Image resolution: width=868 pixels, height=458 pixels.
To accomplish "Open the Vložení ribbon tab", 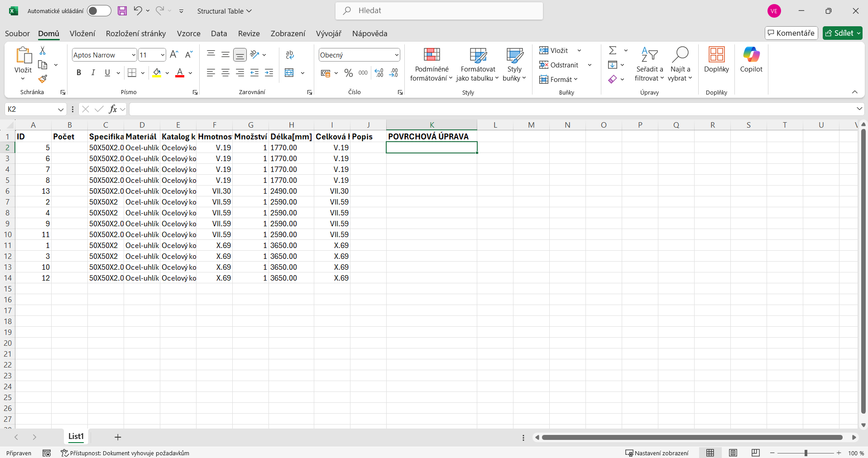I will pos(82,33).
